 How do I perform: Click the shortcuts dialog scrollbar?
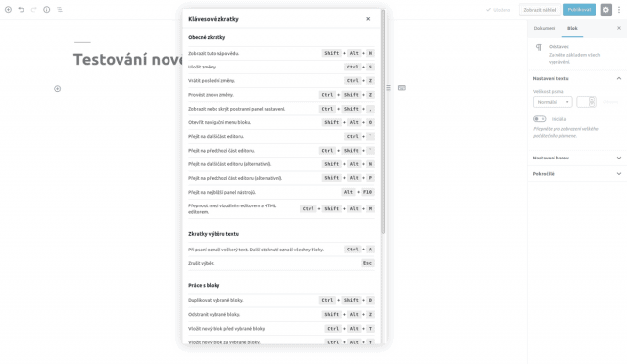pos(383,122)
